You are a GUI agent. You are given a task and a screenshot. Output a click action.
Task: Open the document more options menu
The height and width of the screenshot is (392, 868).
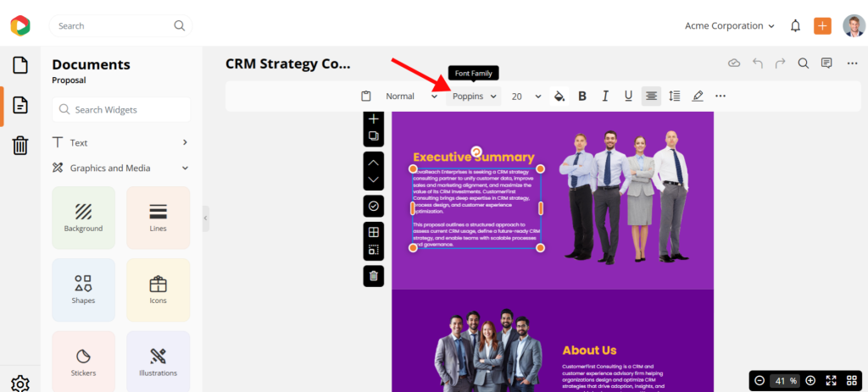(852, 63)
